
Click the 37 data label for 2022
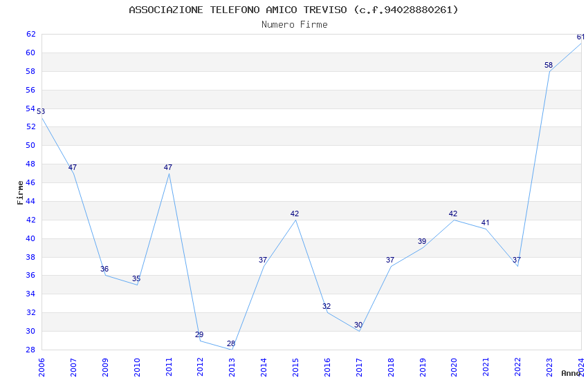[517, 260]
